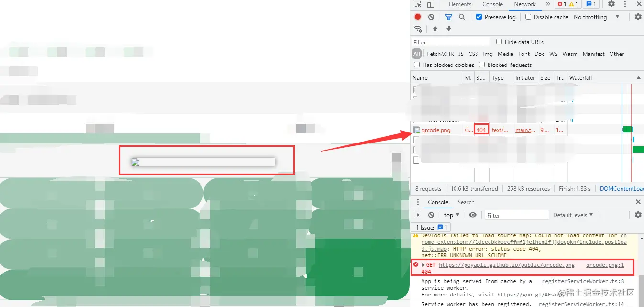The image size is (644, 307).
Task: Activate the inspect element picker icon
Action: pyautogui.click(x=418, y=4)
